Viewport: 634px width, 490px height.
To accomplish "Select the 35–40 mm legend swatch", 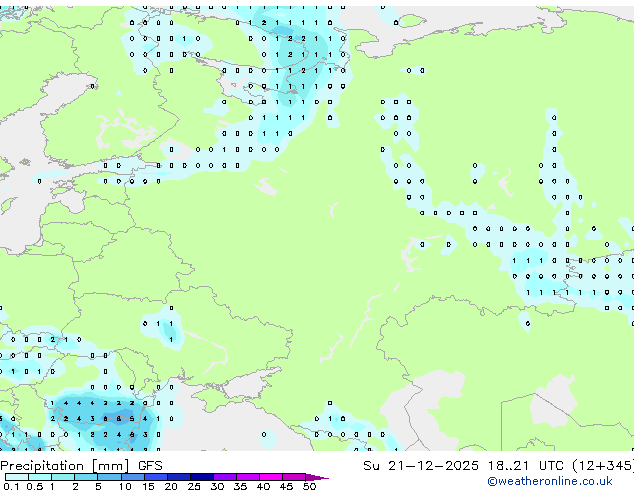I will pyautogui.click(x=248, y=477).
